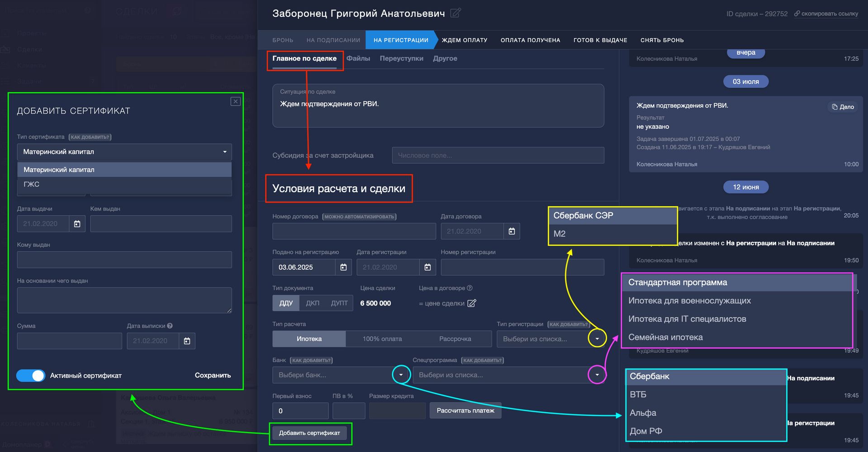Viewport: 868px width, 452px height.
Task: Choose Альфа from bank list
Action: click(x=706, y=413)
